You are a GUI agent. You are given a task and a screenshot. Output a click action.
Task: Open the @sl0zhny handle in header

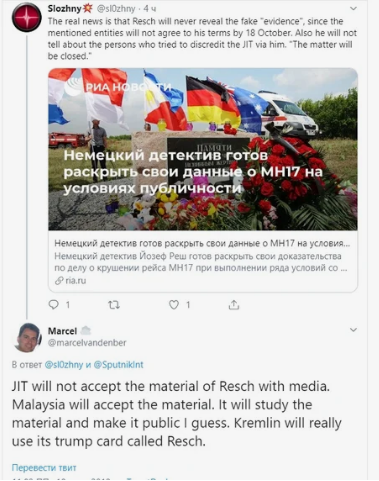tap(116, 9)
